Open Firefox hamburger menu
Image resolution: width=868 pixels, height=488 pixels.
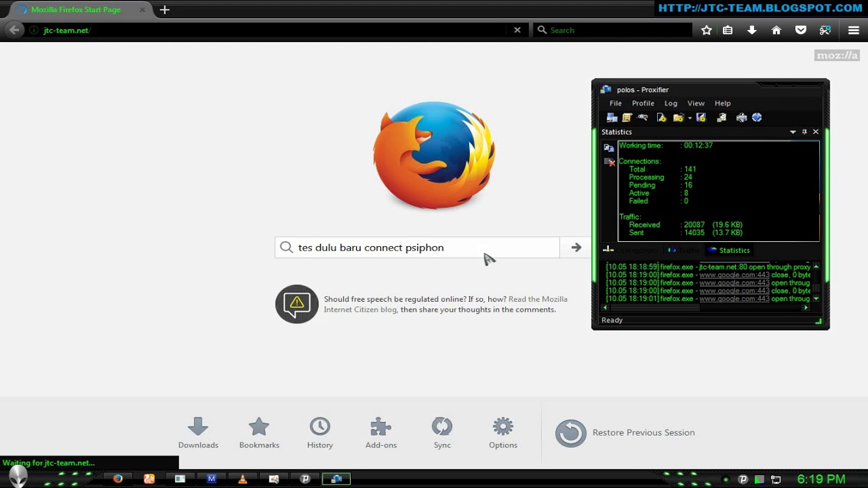(854, 30)
